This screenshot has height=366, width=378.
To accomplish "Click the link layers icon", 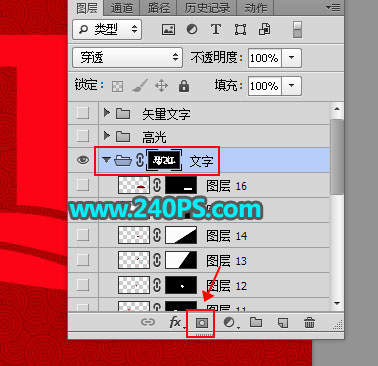I will (x=147, y=322).
